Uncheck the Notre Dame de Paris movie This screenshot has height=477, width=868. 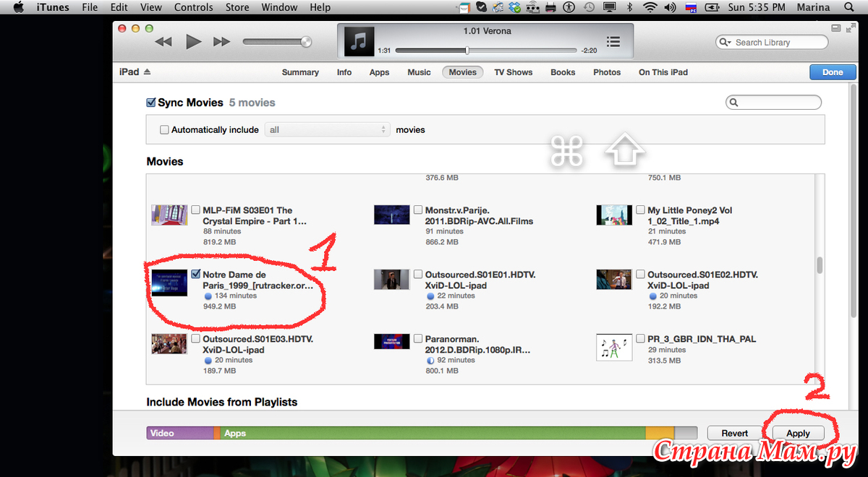tap(196, 275)
